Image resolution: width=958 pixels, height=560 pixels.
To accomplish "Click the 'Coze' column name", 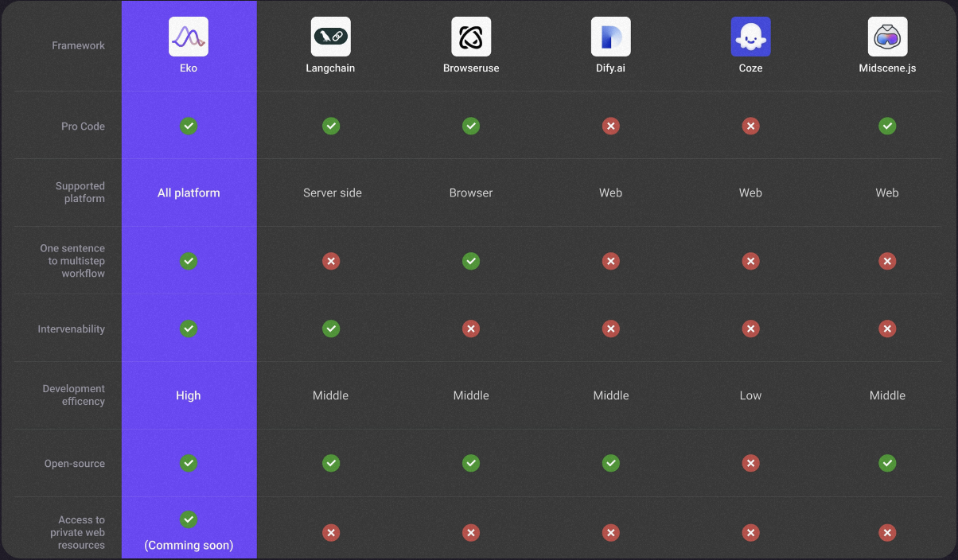I will tap(751, 68).
